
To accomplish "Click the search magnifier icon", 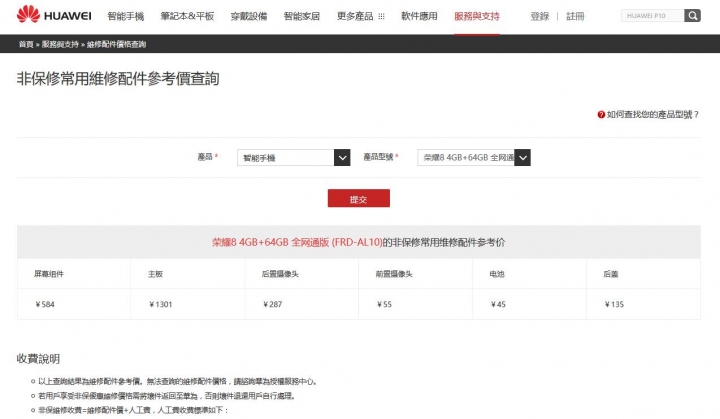I will [x=692, y=16].
